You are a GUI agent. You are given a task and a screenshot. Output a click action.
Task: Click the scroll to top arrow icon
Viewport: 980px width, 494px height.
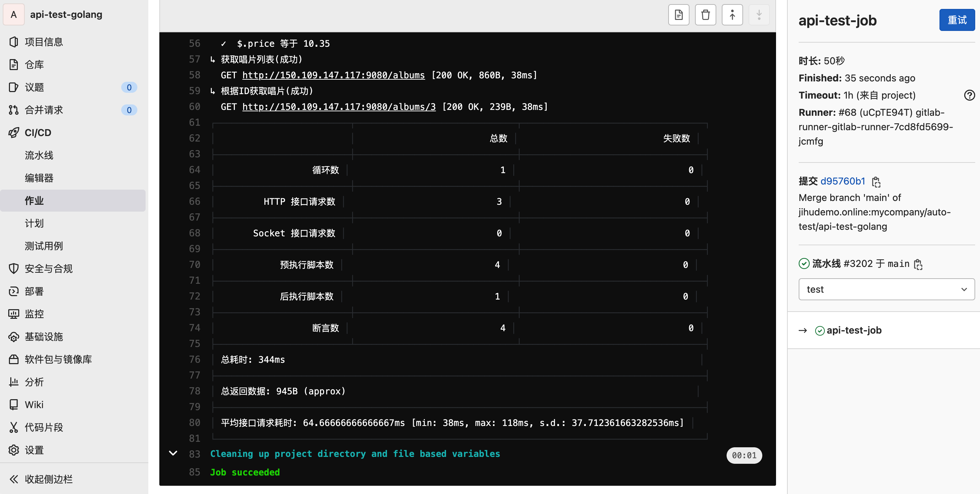coord(732,15)
